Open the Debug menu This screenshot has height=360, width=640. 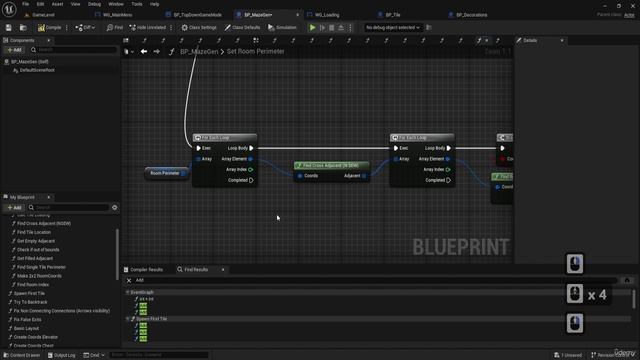pos(94,4)
